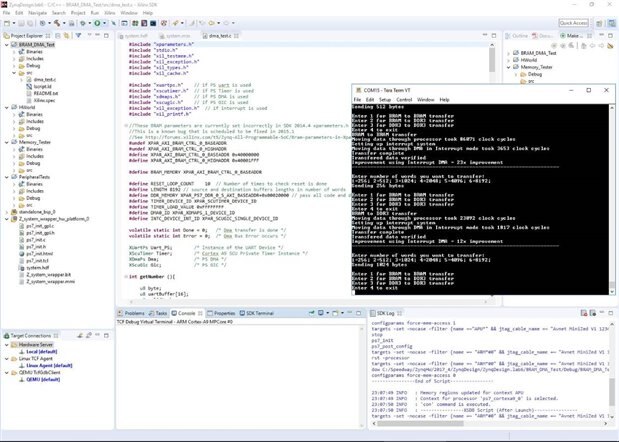Open Setup menu in Tera Term
The width and height of the screenshot is (619, 442).
coord(385,99)
